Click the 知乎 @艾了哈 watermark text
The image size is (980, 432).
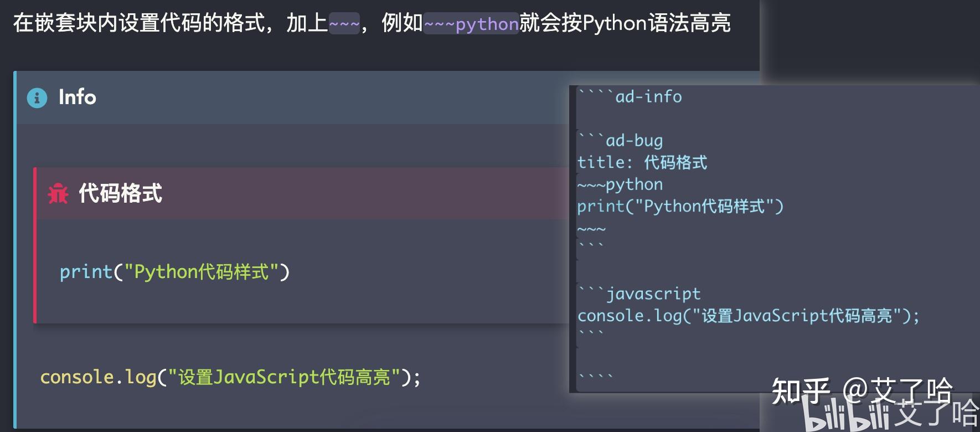point(861,390)
